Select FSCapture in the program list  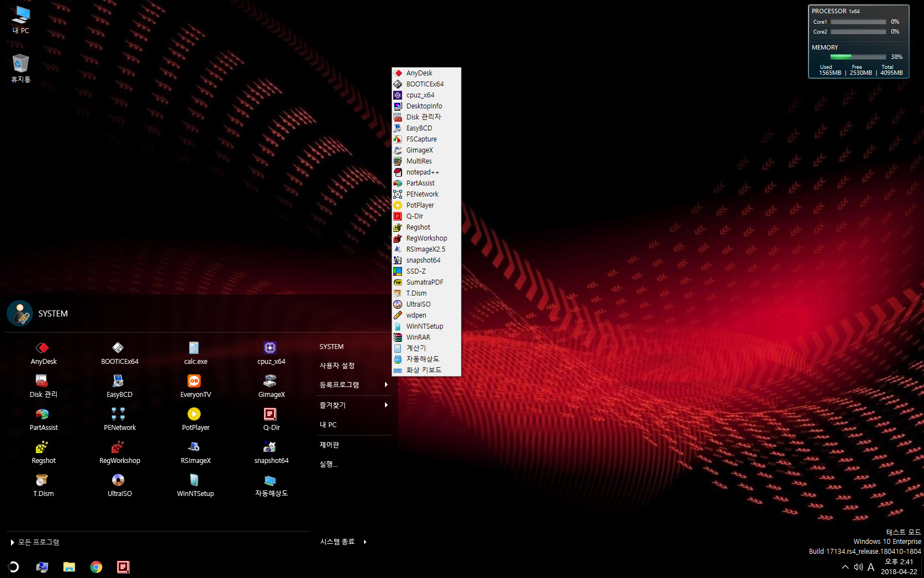coord(426,139)
